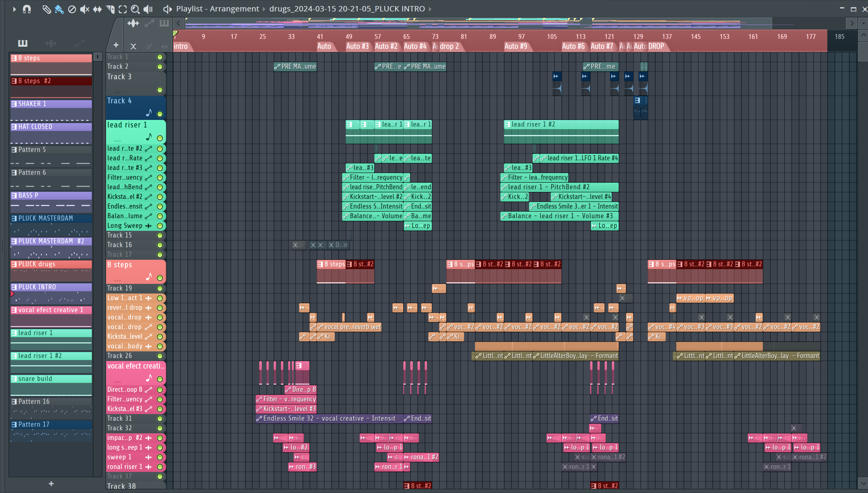Activate the Zoom magnifier tool
The image size is (868, 493).
coord(135,9)
